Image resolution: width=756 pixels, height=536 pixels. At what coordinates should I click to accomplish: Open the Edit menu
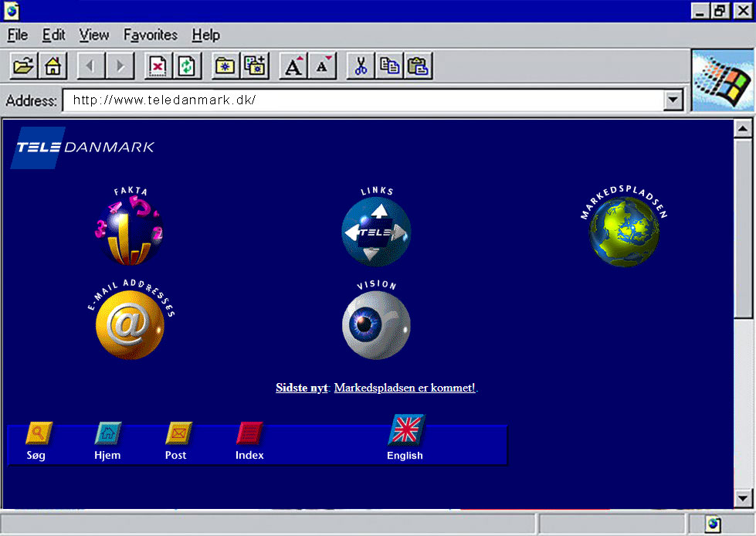(53, 36)
